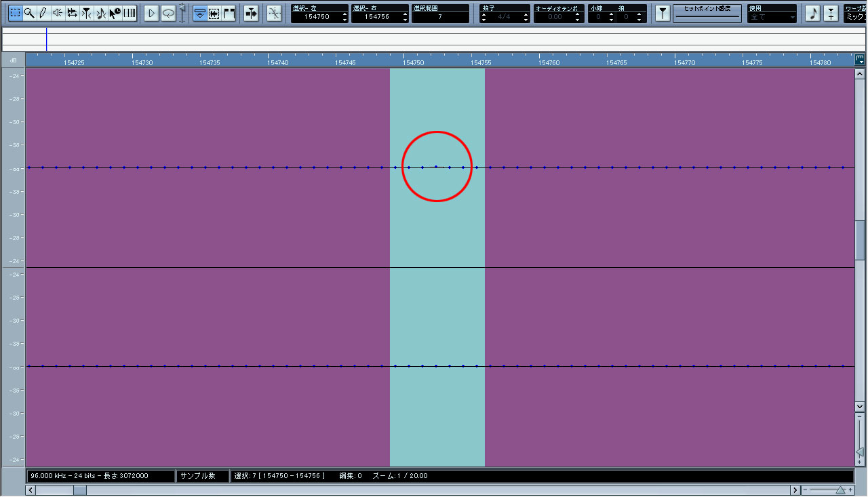This screenshot has width=868, height=497.
Task: Toggle Show Audio Event button
Action: click(x=200, y=13)
